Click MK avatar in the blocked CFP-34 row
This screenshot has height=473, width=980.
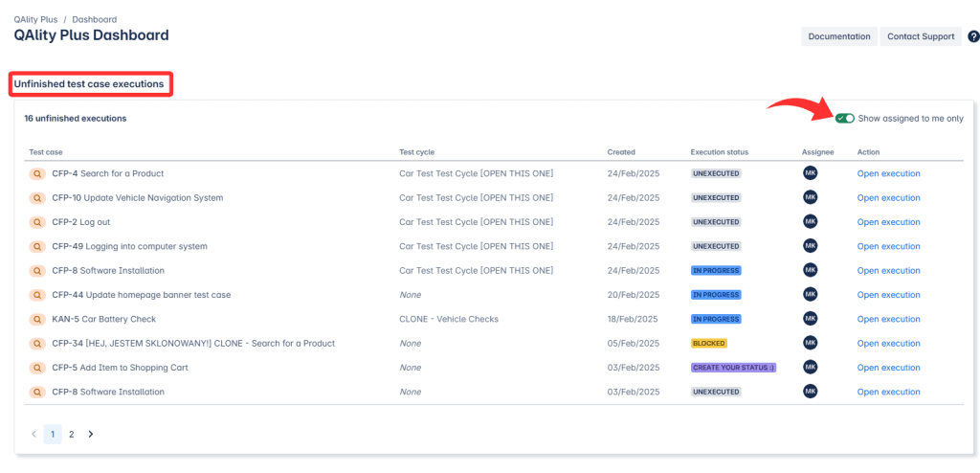(x=810, y=343)
